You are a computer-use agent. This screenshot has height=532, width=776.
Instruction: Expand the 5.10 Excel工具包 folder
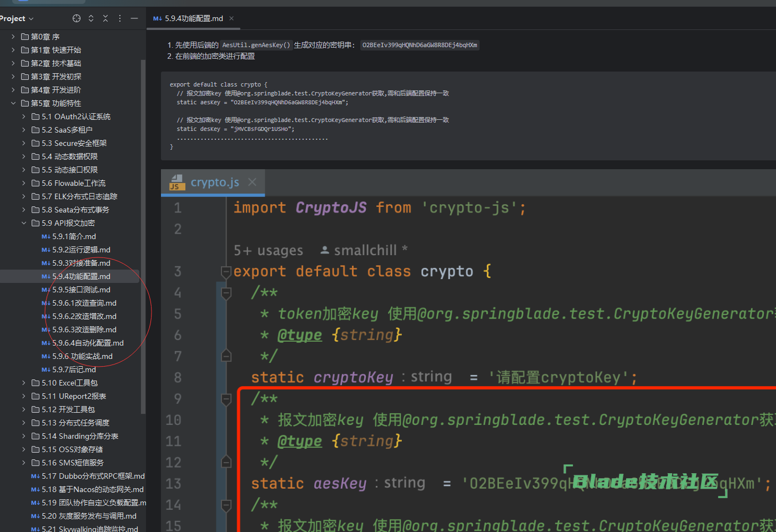24,383
